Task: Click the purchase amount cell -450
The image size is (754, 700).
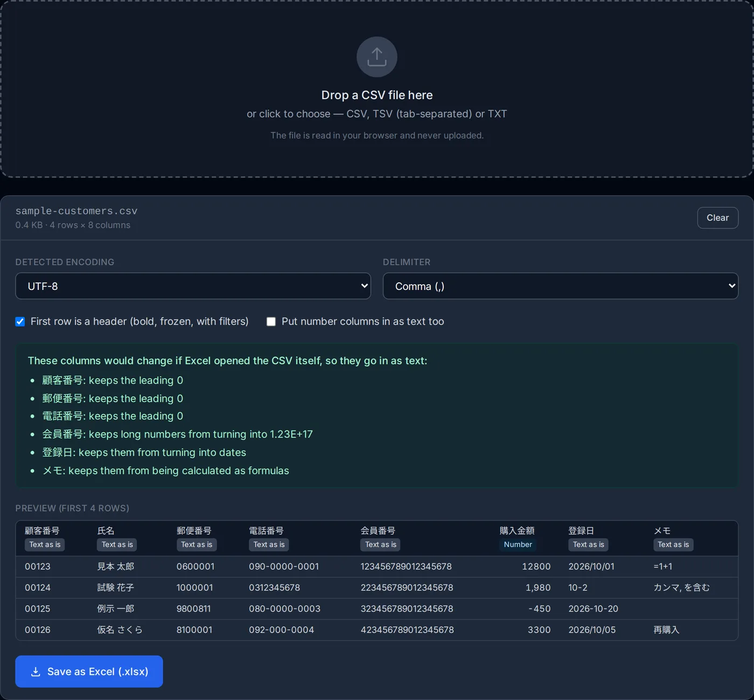Action: (540, 609)
